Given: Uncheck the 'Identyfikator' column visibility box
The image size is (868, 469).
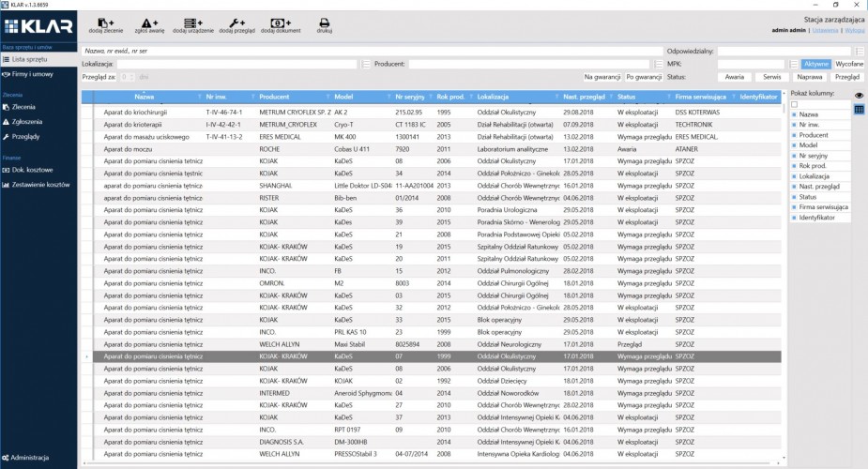Looking at the screenshot, I should coord(794,218).
